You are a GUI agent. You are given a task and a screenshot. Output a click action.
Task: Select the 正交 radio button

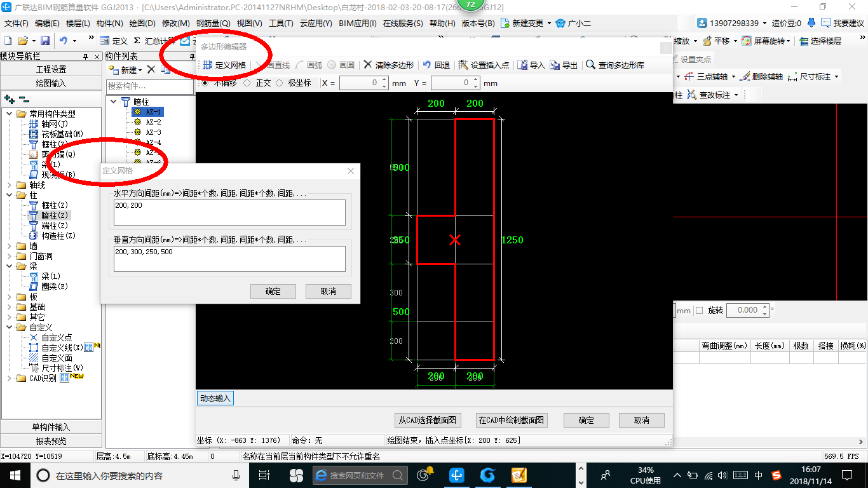point(247,83)
